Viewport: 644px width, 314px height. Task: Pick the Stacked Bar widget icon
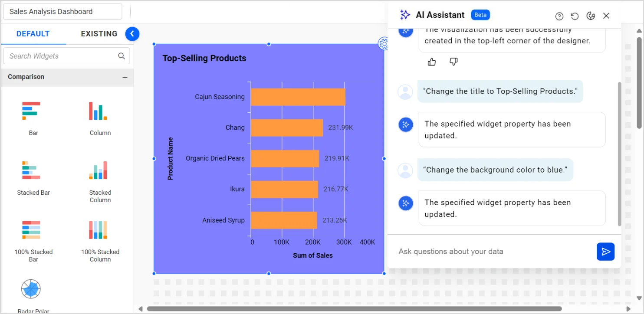point(31,170)
